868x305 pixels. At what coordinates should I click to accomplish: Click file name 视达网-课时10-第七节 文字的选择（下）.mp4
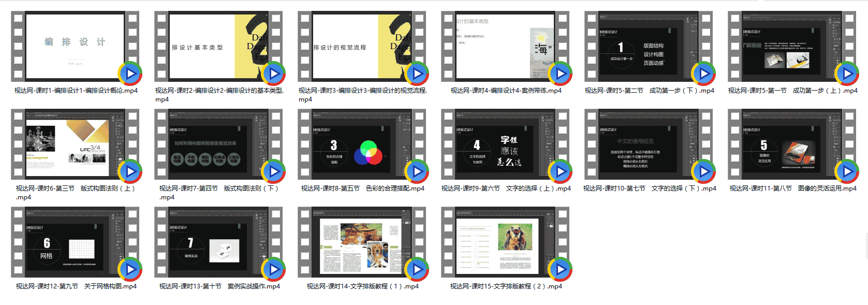tap(650, 188)
